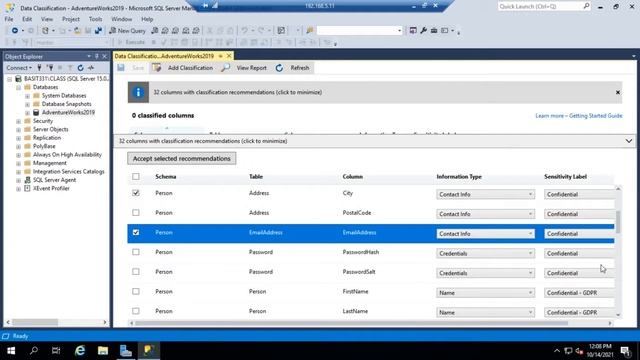Check the PasswordSalt row checkbox
Image resolution: width=640 pixels, height=360 pixels.
pos(136,271)
